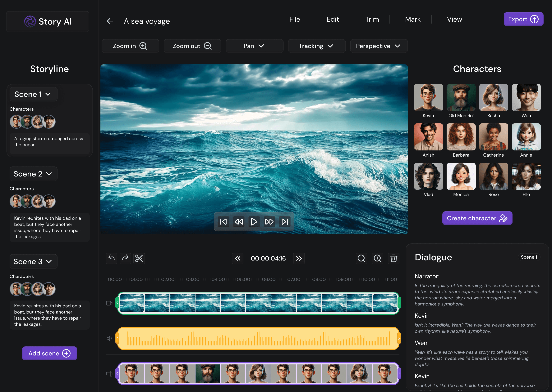Toggle the audio track speaker icon

point(109,338)
